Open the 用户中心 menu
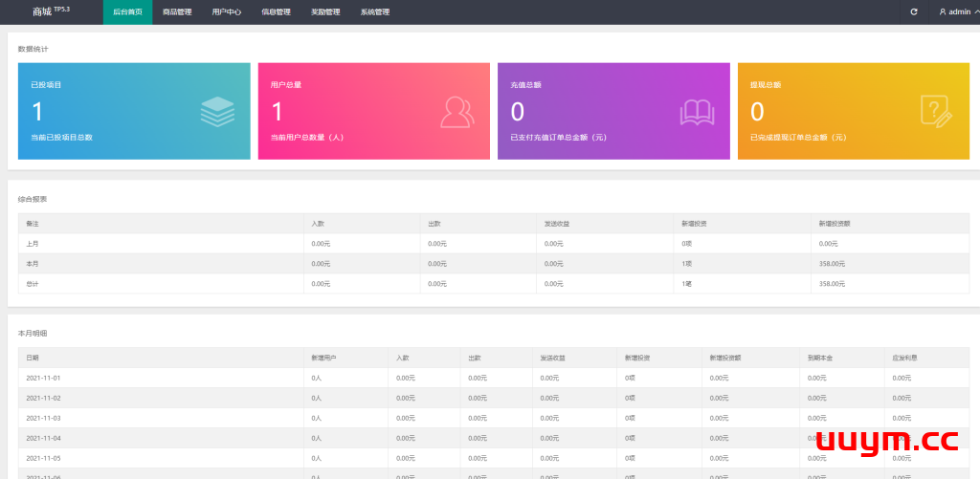Viewport: 980px width, 479px height. pyautogui.click(x=227, y=12)
